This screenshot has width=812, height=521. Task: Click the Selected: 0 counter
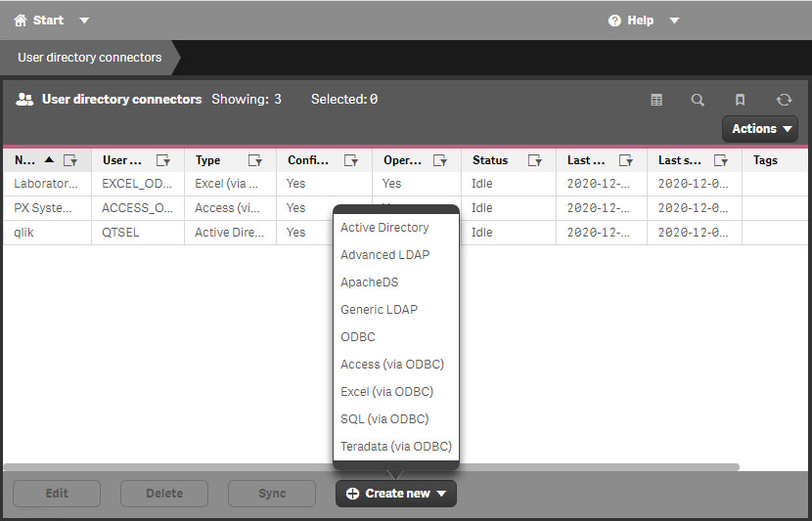344,100
